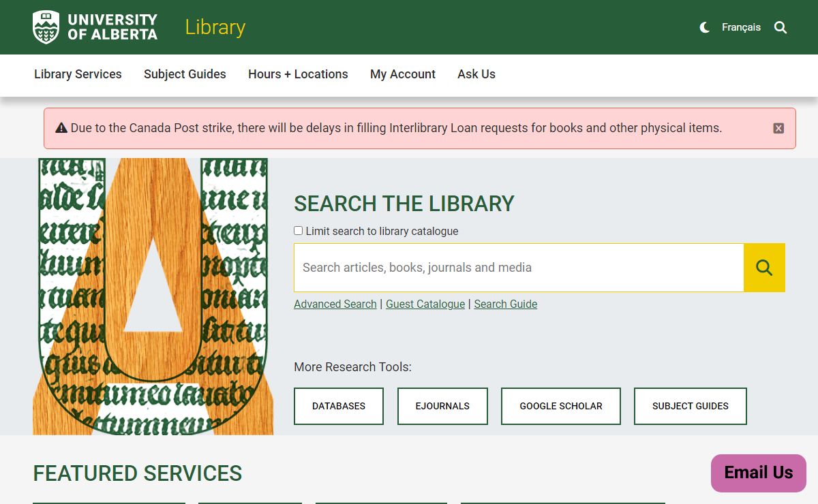Click the UA wood-grain banner image
Viewport: 818px width, 504px height.
(153, 296)
